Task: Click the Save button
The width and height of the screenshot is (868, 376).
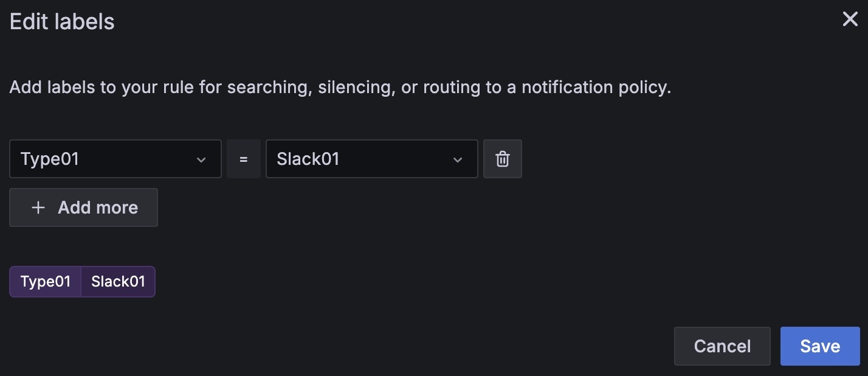Action: 819,346
